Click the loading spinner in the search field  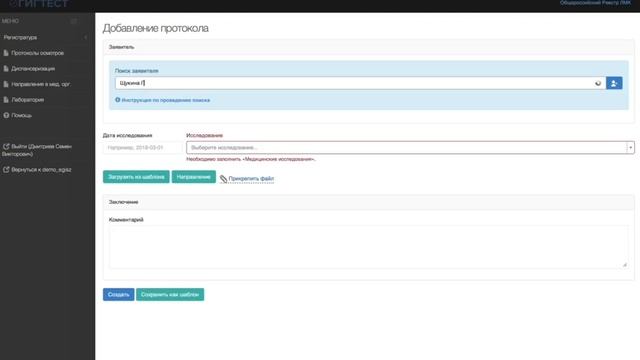(x=598, y=83)
